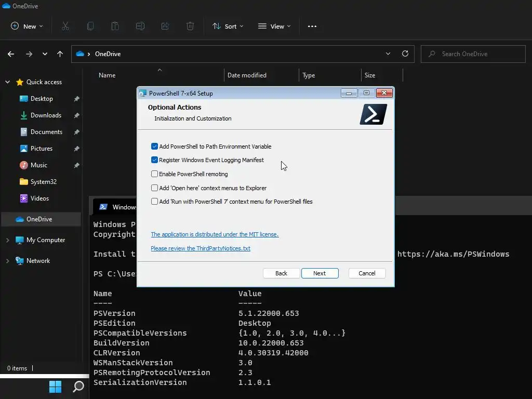Viewport: 532px width, 399px height.
Task: Click the Share icon in Explorer toolbar
Action: pos(165,26)
